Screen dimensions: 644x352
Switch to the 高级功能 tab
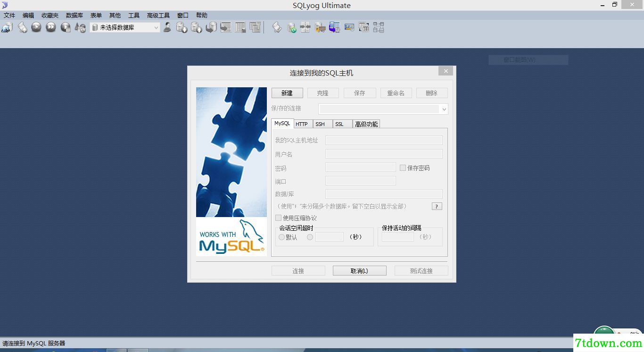[x=366, y=124]
